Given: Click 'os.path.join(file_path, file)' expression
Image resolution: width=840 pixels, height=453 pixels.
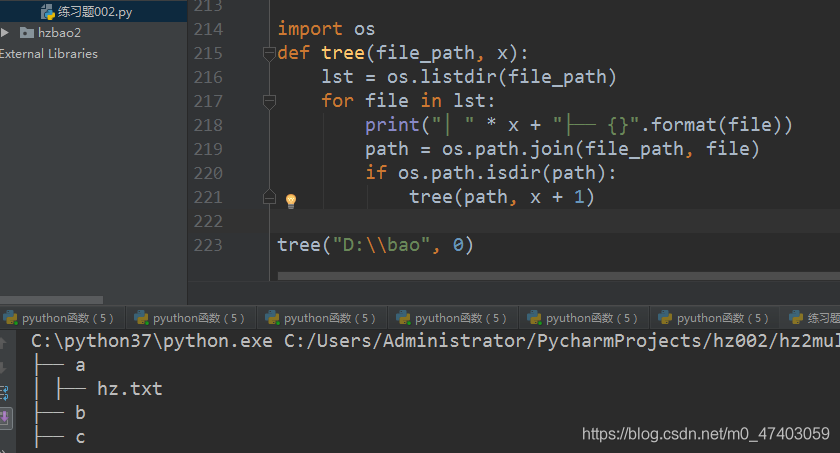Looking at the screenshot, I should (601, 149).
